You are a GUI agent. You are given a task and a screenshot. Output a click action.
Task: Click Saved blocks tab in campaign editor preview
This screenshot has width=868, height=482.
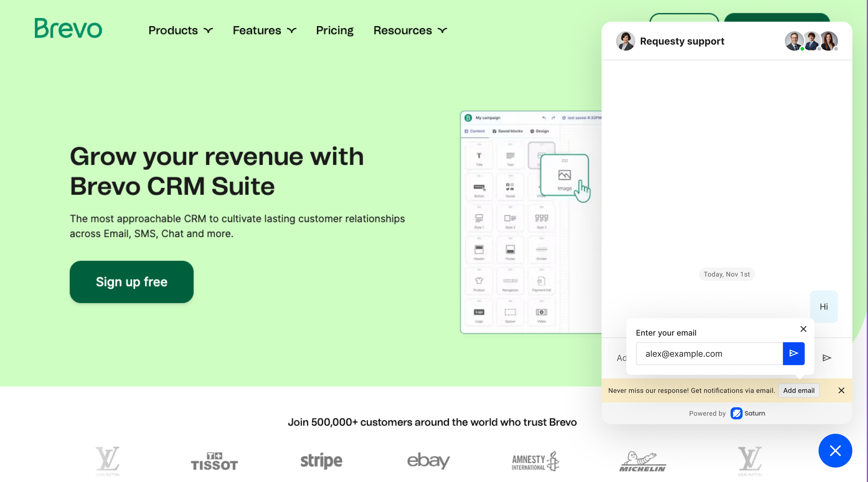[508, 131]
